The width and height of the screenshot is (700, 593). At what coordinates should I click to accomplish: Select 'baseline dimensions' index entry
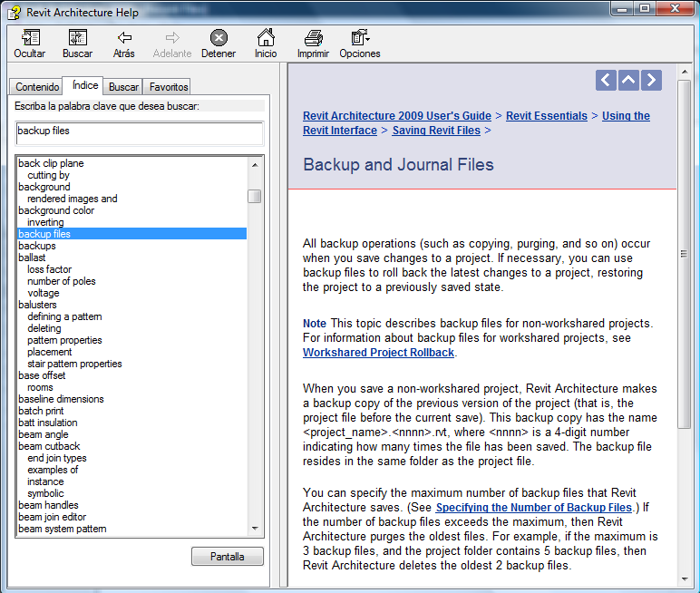pyautogui.click(x=61, y=399)
